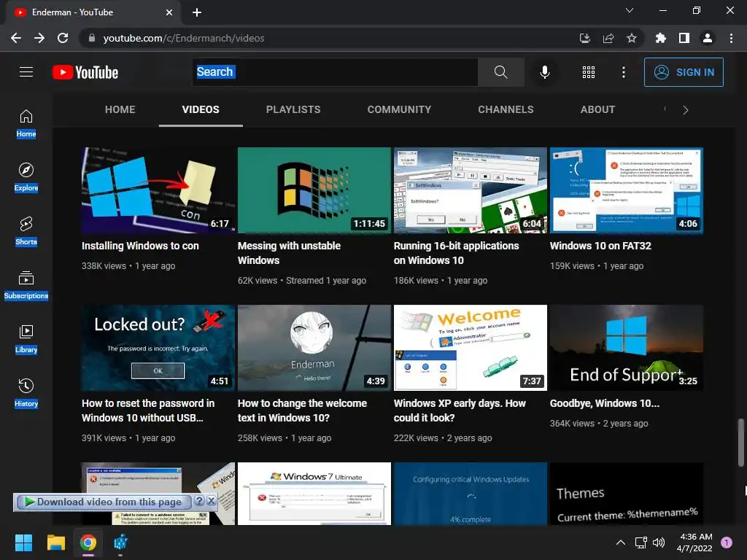The image size is (747, 560).
Task: Click into the YouTube search field
Action: pyautogui.click(x=335, y=72)
